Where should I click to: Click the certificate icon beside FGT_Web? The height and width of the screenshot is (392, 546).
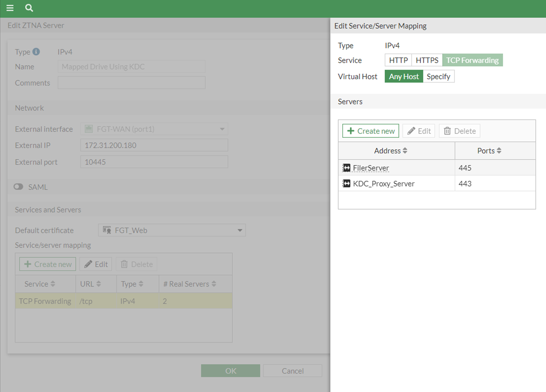pyautogui.click(x=106, y=230)
